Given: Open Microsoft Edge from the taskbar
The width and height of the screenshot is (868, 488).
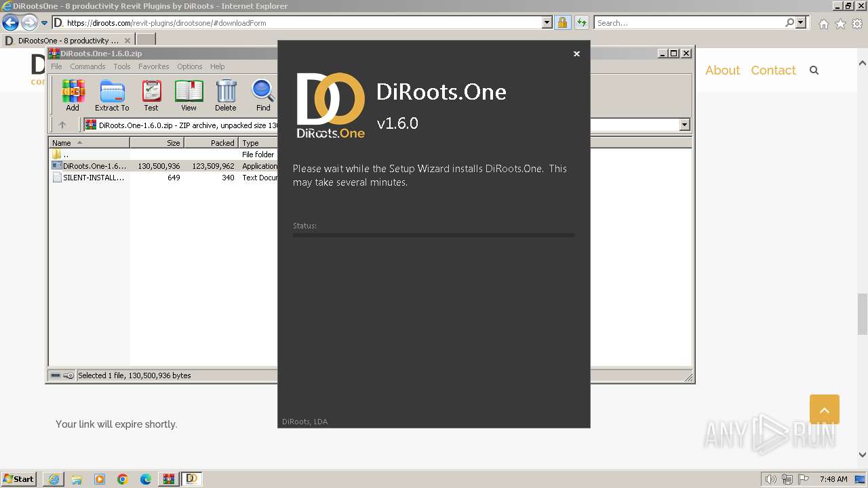Looking at the screenshot, I should click(x=146, y=479).
